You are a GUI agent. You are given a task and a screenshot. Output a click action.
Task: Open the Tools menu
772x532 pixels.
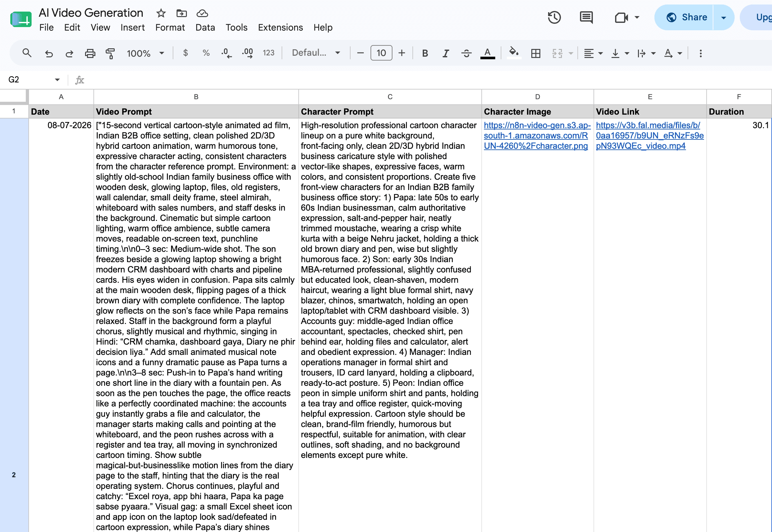tap(236, 27)
